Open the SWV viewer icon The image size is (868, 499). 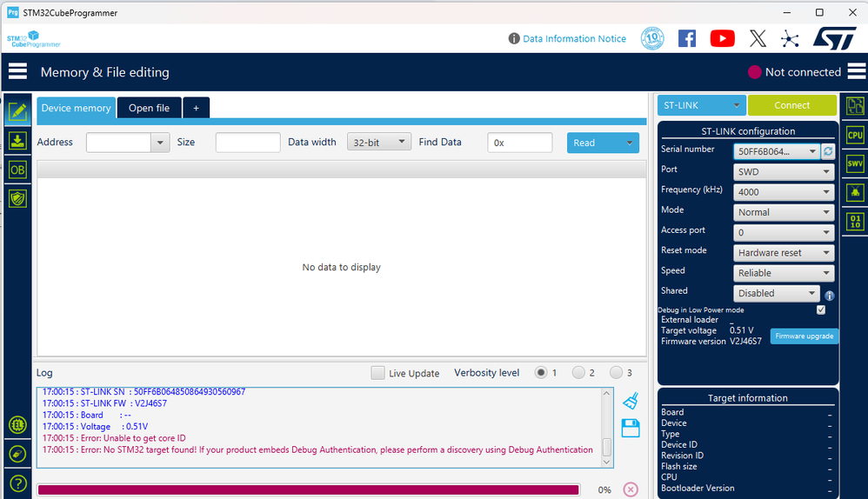855,163
